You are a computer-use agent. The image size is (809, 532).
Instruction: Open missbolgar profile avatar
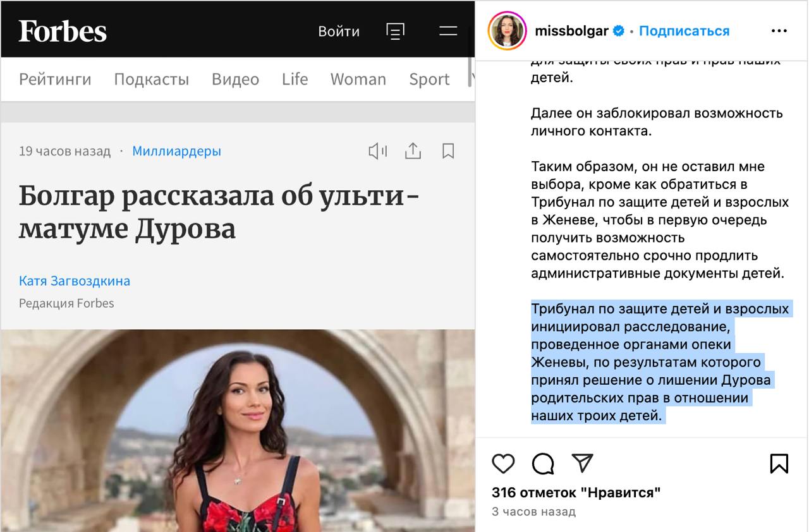coord(507,31)
